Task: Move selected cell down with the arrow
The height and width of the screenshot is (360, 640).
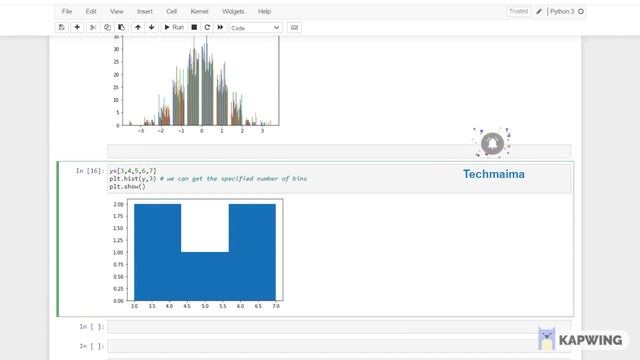Action: coord(151,27)
